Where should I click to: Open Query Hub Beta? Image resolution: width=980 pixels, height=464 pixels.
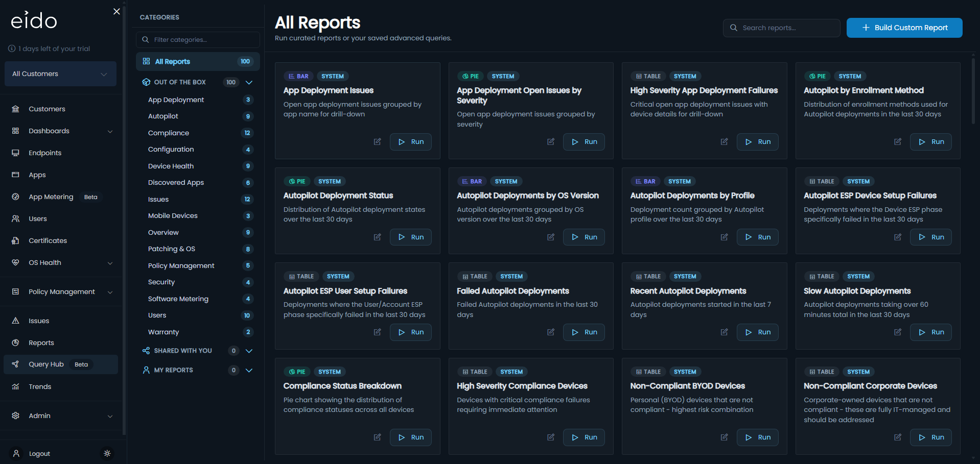[x=60, y=364]
